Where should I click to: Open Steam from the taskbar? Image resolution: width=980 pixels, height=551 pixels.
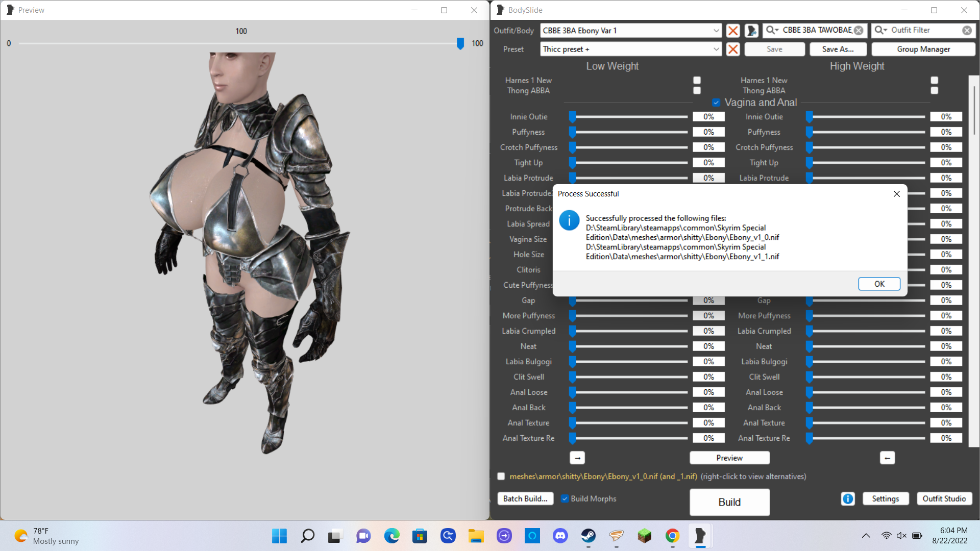[x=589, y=536]
